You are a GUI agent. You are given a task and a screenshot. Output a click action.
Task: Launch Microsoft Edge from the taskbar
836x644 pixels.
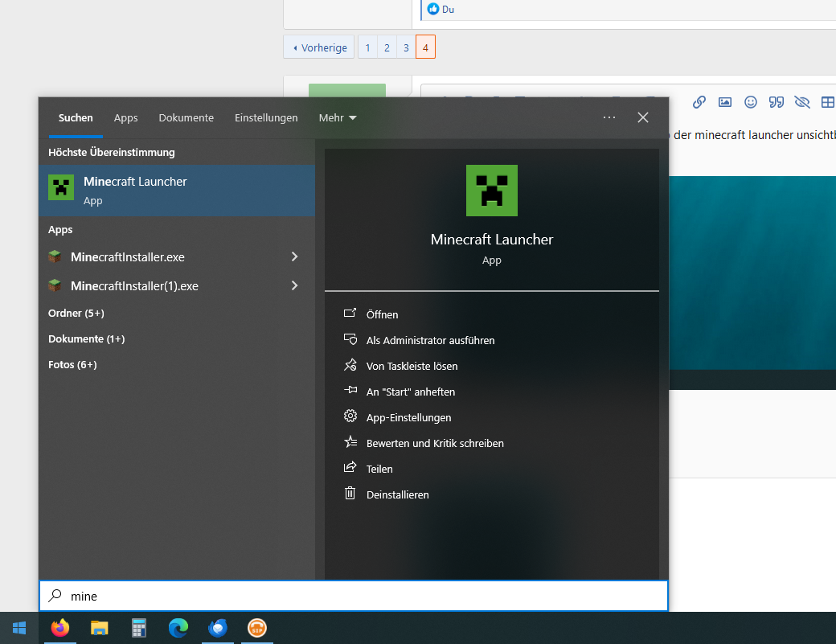pos(178,628)
